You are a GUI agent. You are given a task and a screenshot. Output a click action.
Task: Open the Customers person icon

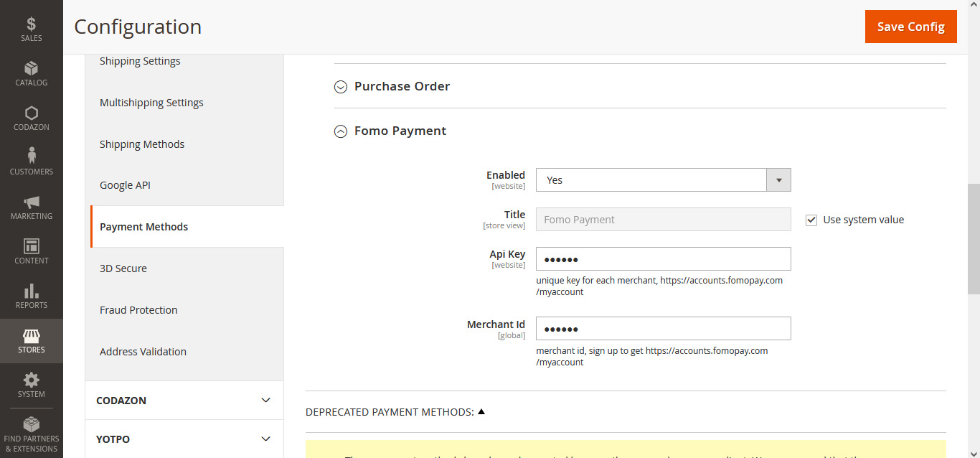tap(31, 156)
